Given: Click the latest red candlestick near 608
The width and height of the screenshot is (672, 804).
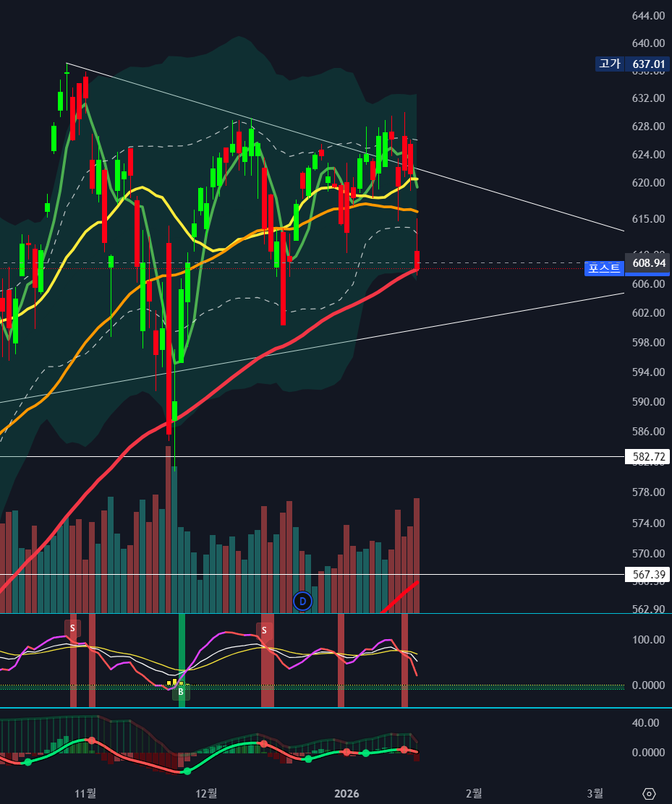Looking at the screenshot, I should (417, 260).
